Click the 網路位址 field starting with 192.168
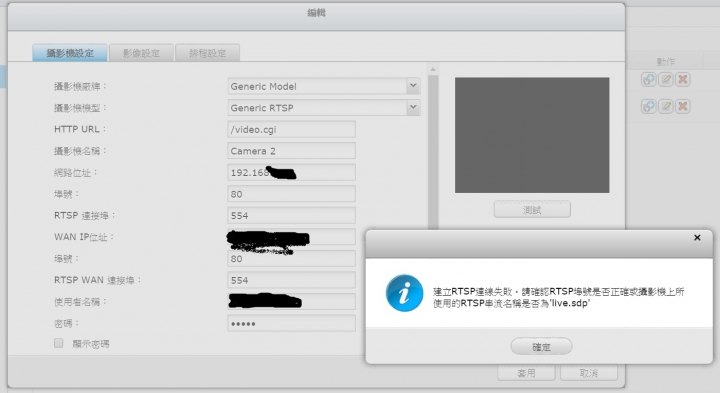720x393 pixels. point(292,172)
